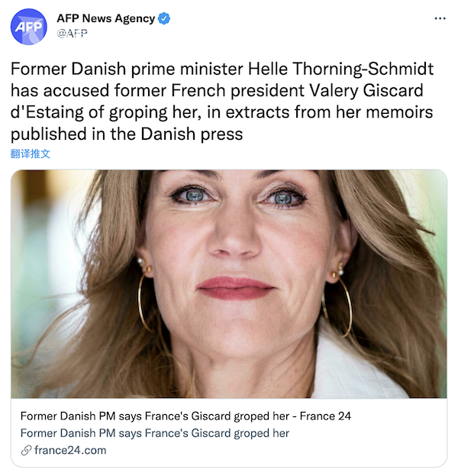Click the AFP profile avatar logo
458x476 pixels.
tap(28, 27)
